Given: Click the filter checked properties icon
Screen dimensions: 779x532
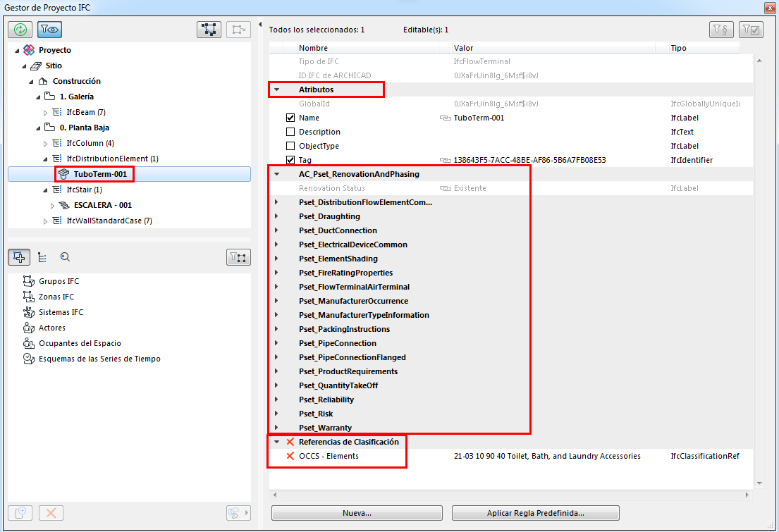Looking at the screenshot, I should [751, 30].
